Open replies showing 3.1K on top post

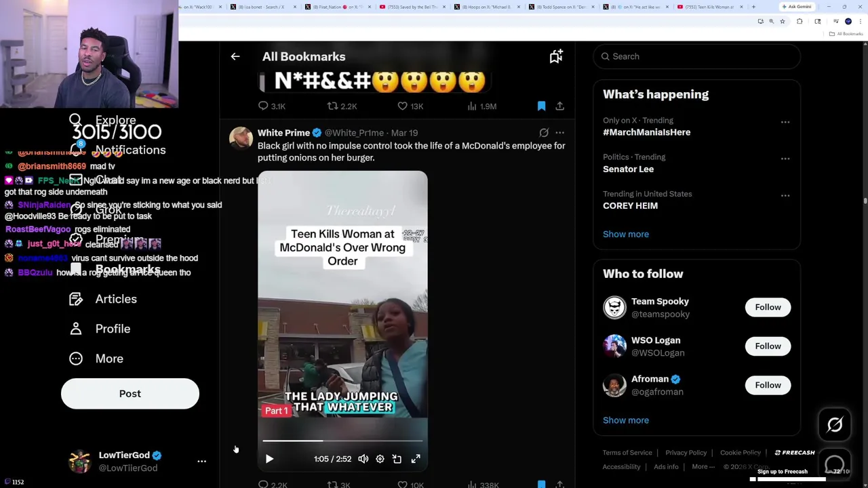click(271, 106)
